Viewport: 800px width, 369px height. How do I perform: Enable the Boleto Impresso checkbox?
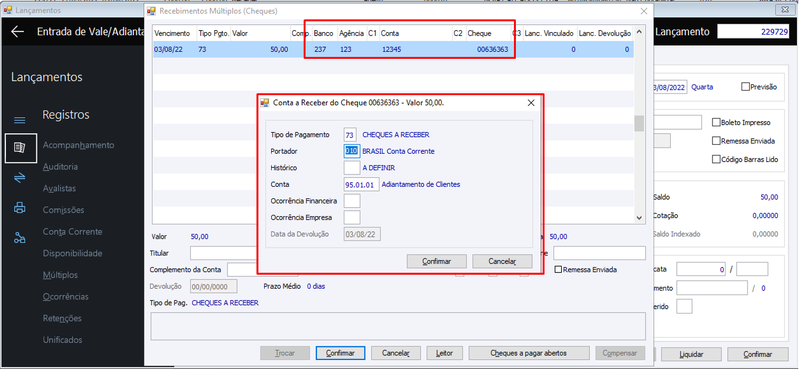click(716, 122)
